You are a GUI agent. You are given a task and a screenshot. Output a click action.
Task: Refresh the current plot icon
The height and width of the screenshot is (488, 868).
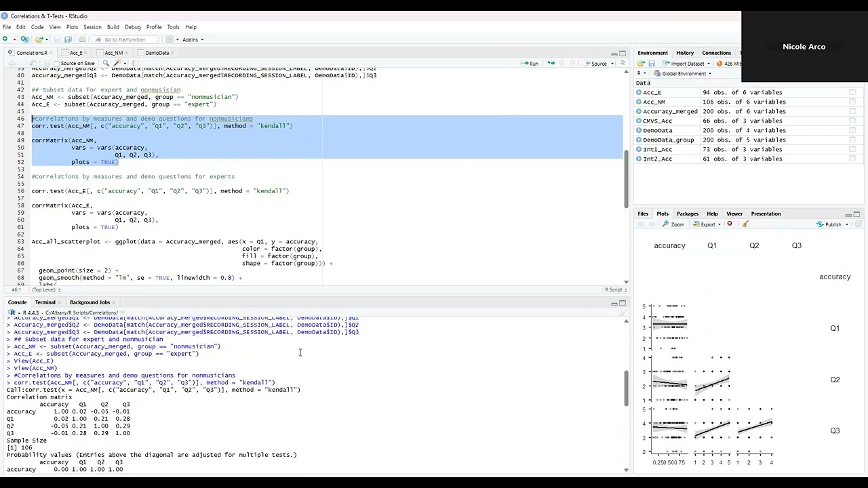point(858,224)
